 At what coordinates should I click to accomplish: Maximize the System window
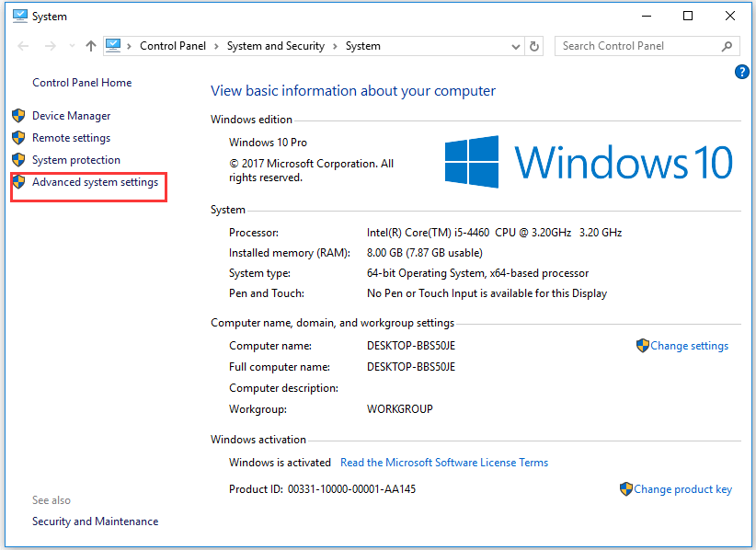click(x=688, y=16)
